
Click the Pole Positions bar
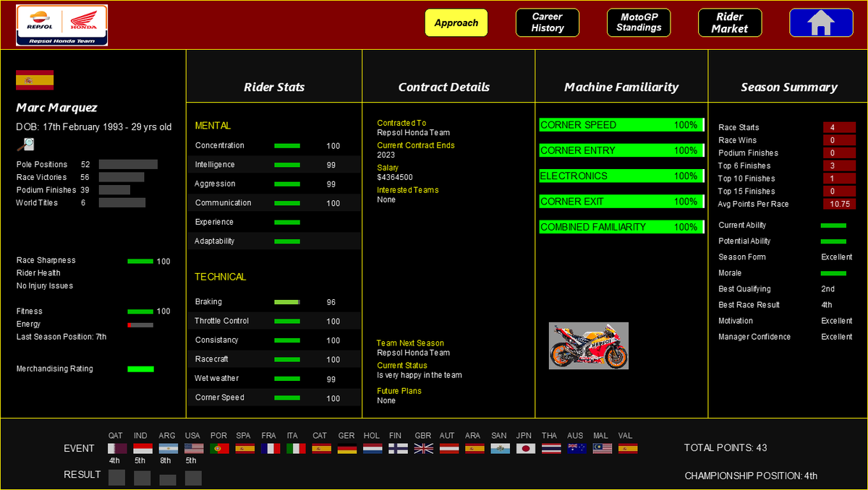click(128, 164)
